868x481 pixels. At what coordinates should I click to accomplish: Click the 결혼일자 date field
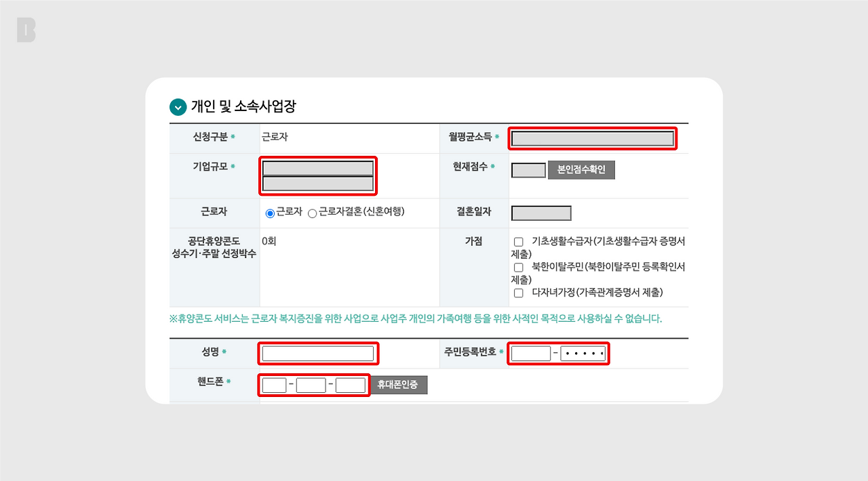(x=541, y=212)
